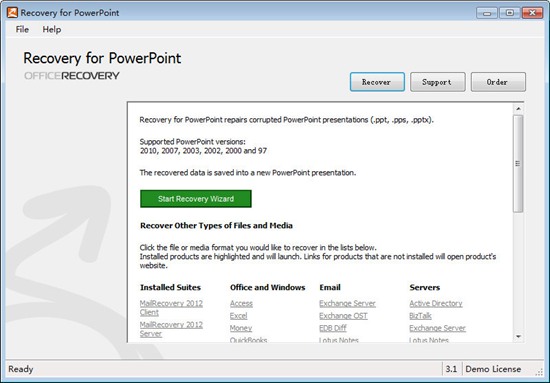Open the BizTalk link
550x383 pixels.
tap(420, 316)
